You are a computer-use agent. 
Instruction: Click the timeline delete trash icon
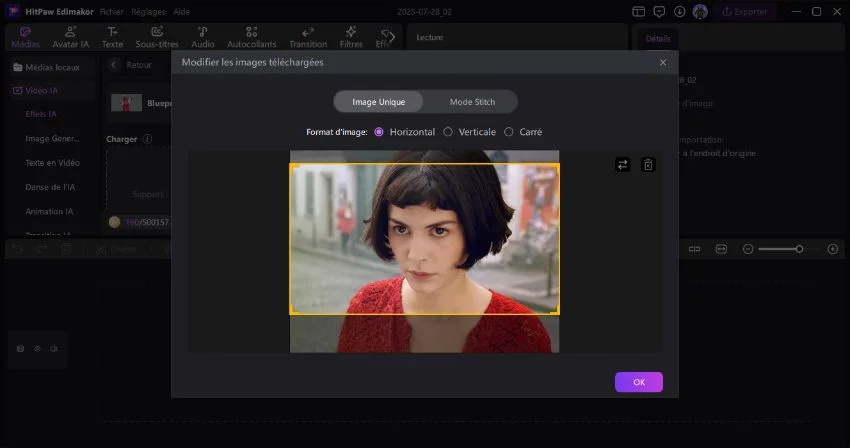tap(66, 249)
